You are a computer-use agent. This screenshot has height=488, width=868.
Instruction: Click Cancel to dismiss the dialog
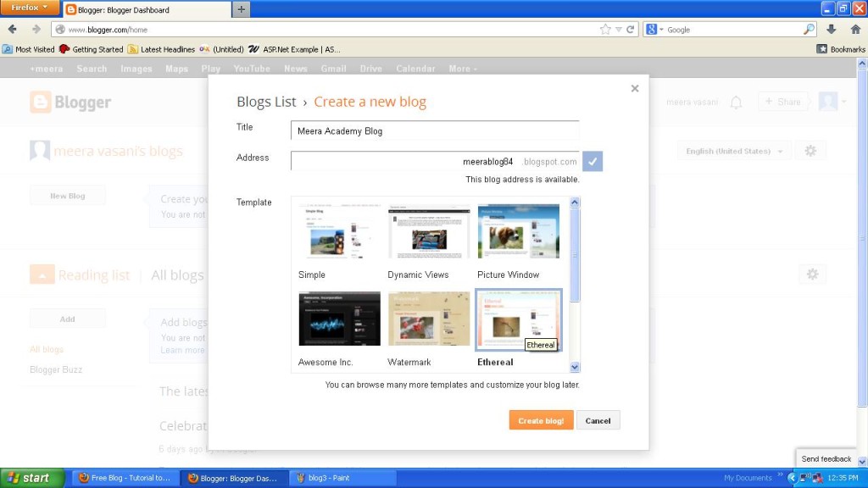point(598,420)
